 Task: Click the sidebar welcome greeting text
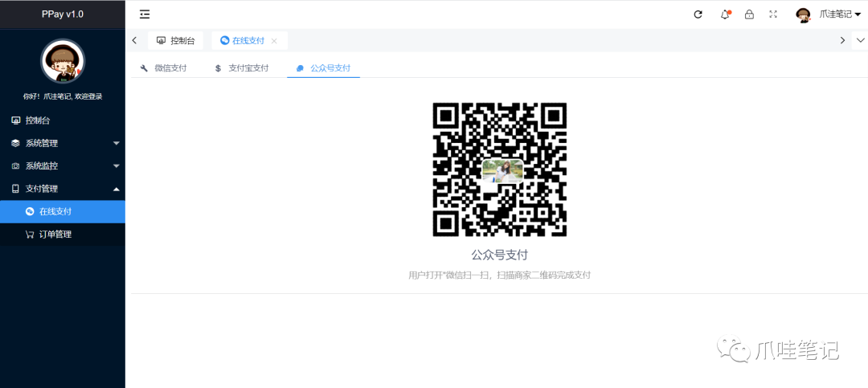63,96
